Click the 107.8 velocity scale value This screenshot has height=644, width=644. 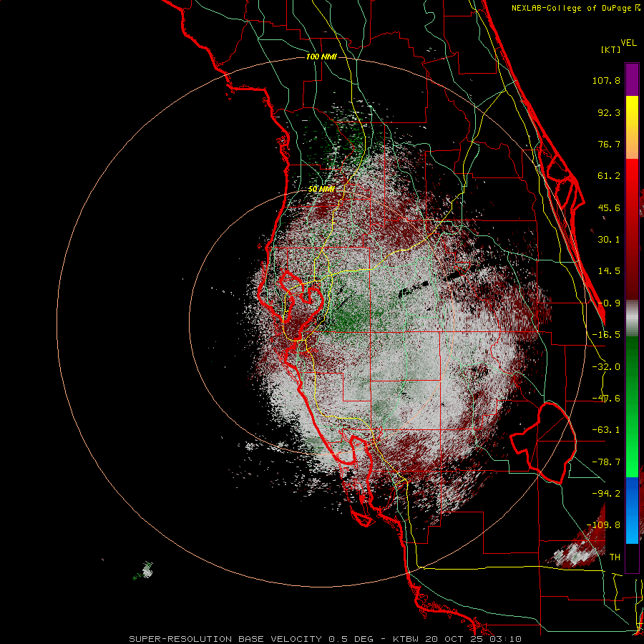(x=606, y=80)
